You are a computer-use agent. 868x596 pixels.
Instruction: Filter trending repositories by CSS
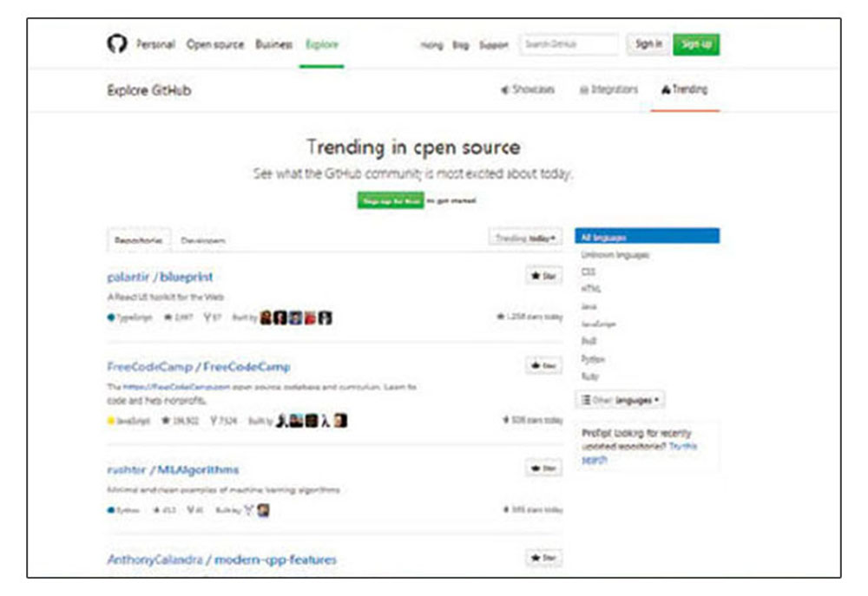pyautogui.click(x=588, y=272)
